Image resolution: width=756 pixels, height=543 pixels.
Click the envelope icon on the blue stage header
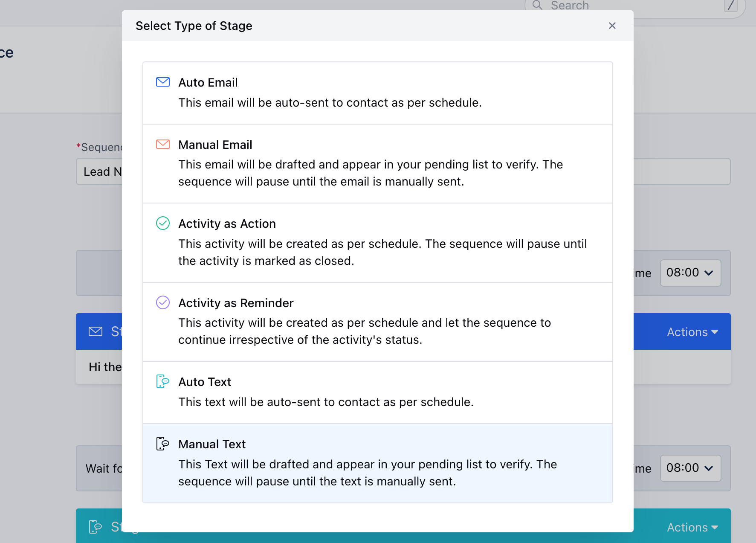(x=96, y=331)
